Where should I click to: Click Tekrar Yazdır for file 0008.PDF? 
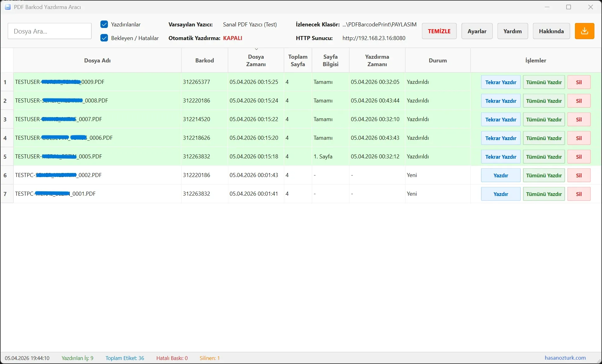pyautogui.click(x=501, y=101)
